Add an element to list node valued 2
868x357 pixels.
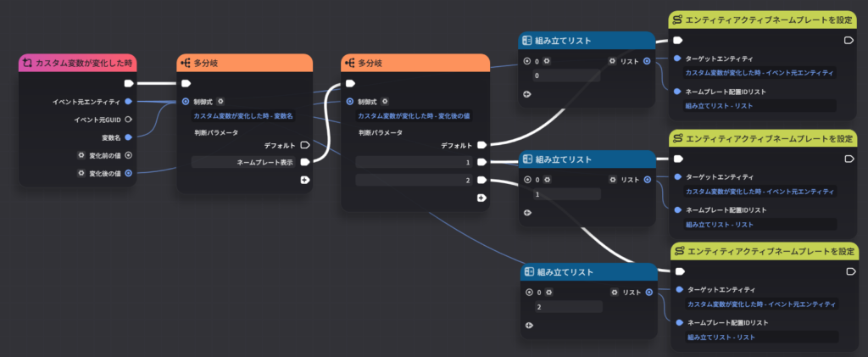[x=529, y=326]
